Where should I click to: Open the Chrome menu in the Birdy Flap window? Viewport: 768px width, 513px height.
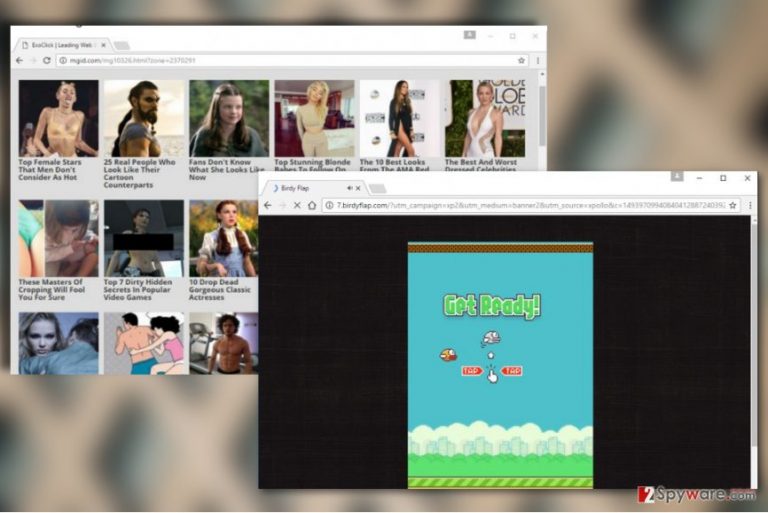tap(750, 205)
